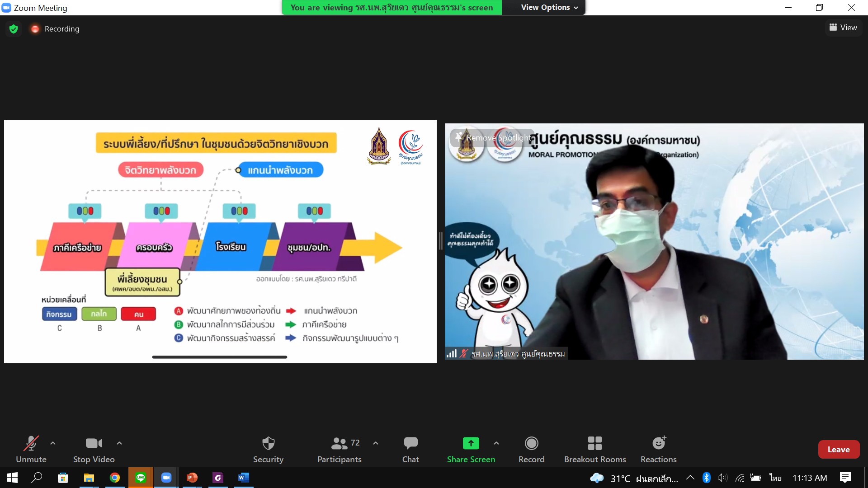This screenshot has width=868, height=488.
Task: Click the Zoom icon in the taskbar
Action: (x=166, y=478)
